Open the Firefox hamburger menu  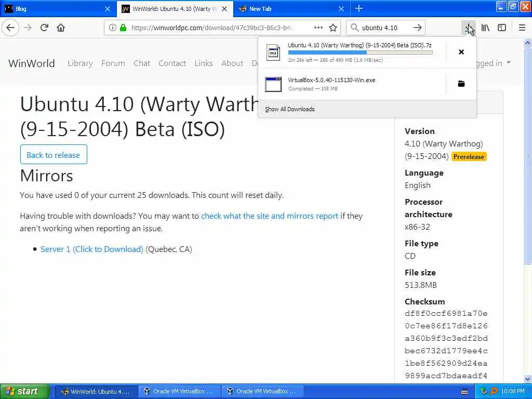click(522, 28)
